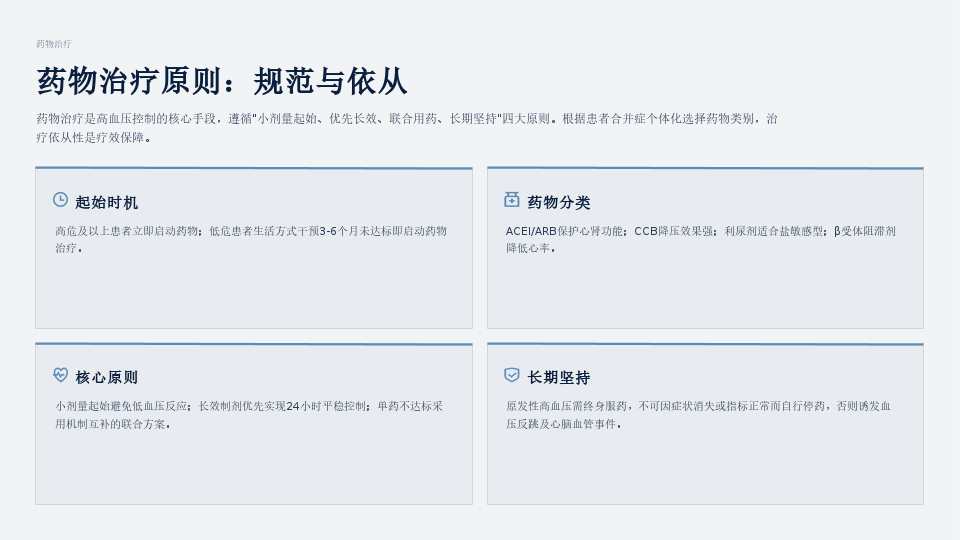Image resolution: width=960 pixels, height=540 pixels.
Task: Click the 小剂量起始 principle description
Action: (249, 414)
